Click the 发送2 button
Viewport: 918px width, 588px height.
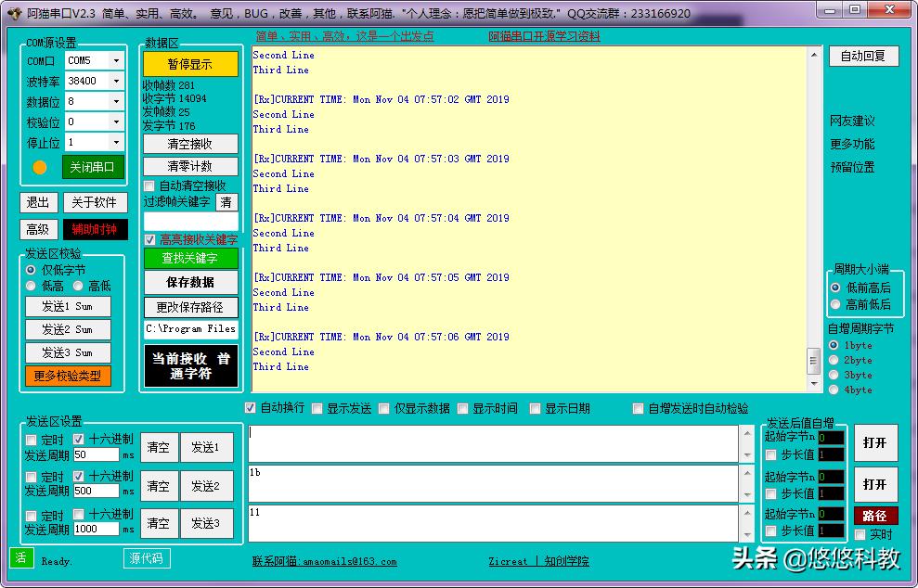206,486
